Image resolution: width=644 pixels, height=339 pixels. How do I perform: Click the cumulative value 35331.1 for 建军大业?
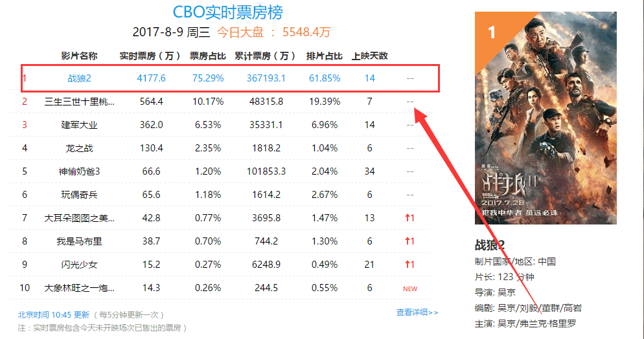[x=266, y=125]
